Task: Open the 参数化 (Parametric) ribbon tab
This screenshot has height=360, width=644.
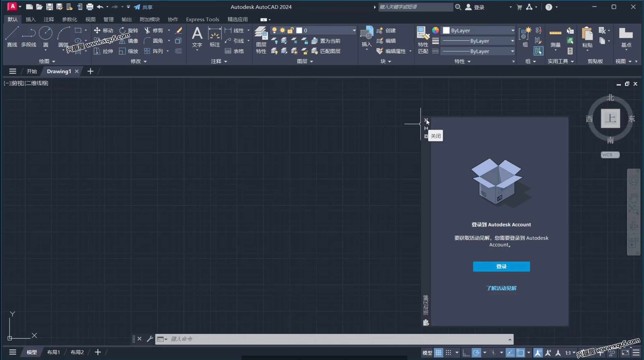Action: 69,19
